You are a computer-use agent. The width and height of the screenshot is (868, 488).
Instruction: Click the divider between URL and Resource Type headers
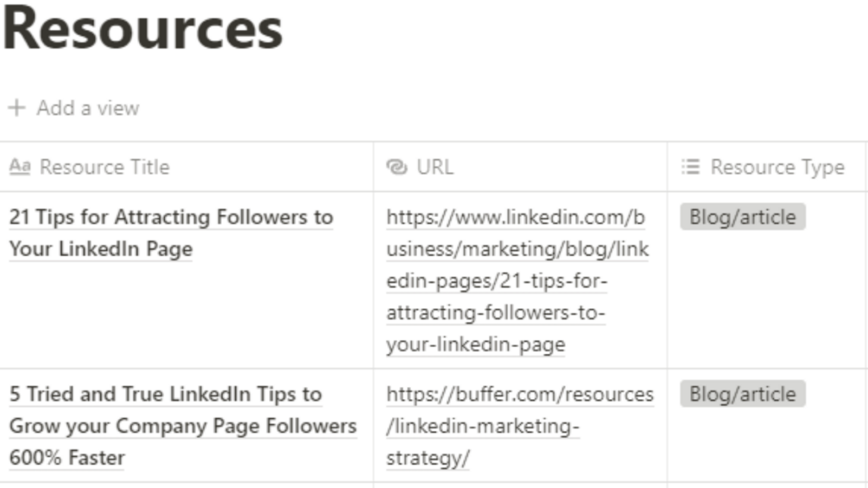tap(667, 167)
